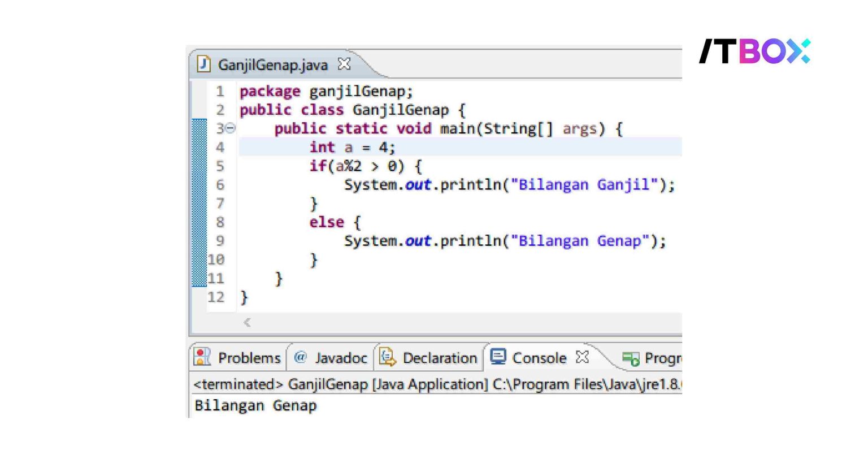This screenshot has height=463, width=868.
Task: Place cursor on the highlighted int a line
Action: [x=350, y=146]
